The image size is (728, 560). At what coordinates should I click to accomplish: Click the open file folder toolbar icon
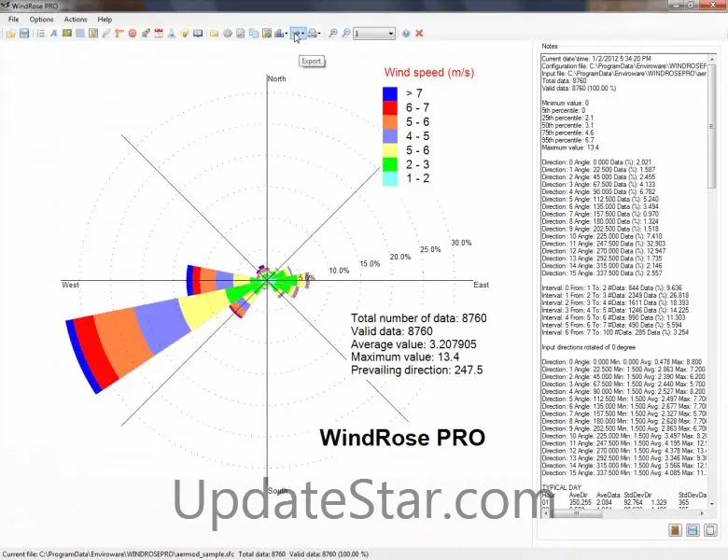10,34
